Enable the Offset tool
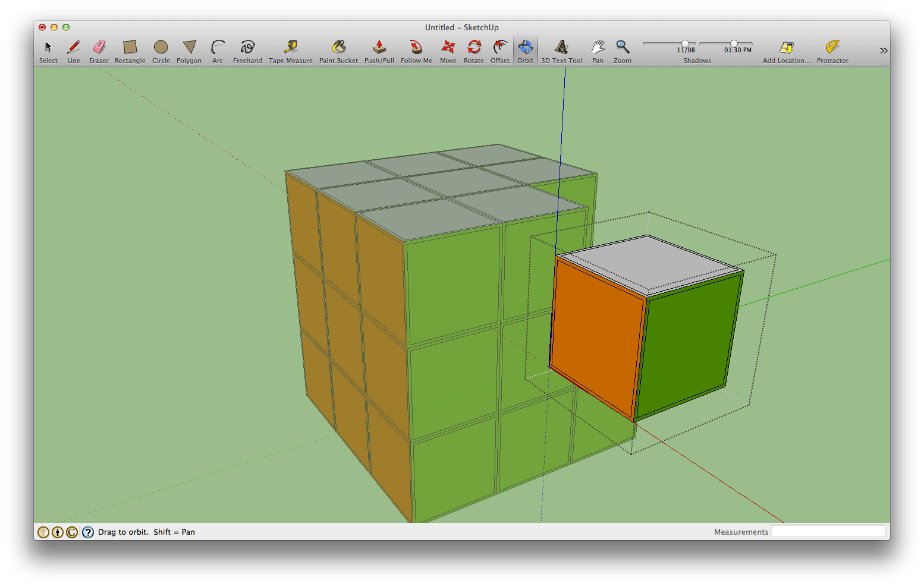This screenshot has height=587, width=924. pos(499,48)
